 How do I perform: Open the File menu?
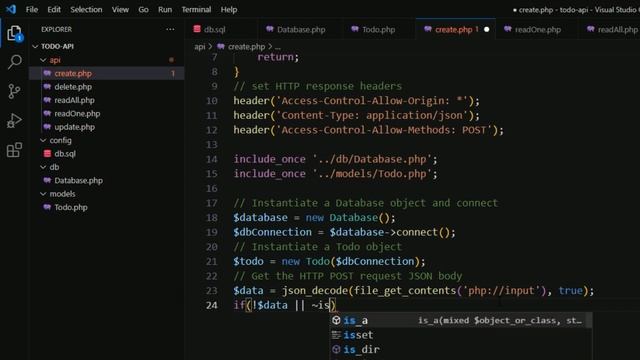point(31,9)
